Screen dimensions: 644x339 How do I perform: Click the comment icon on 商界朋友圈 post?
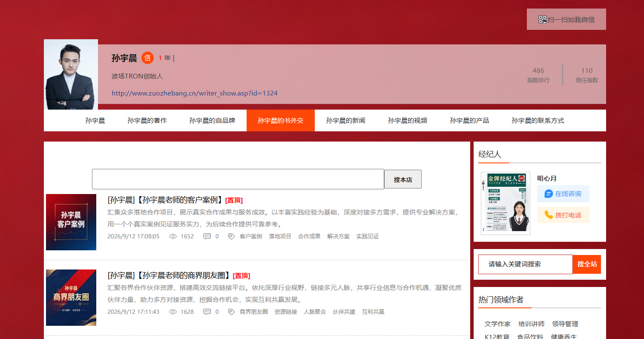pos(207,312)
